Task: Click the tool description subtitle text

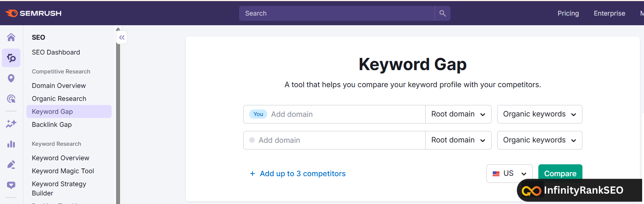Action: click(x=413, y=85)
